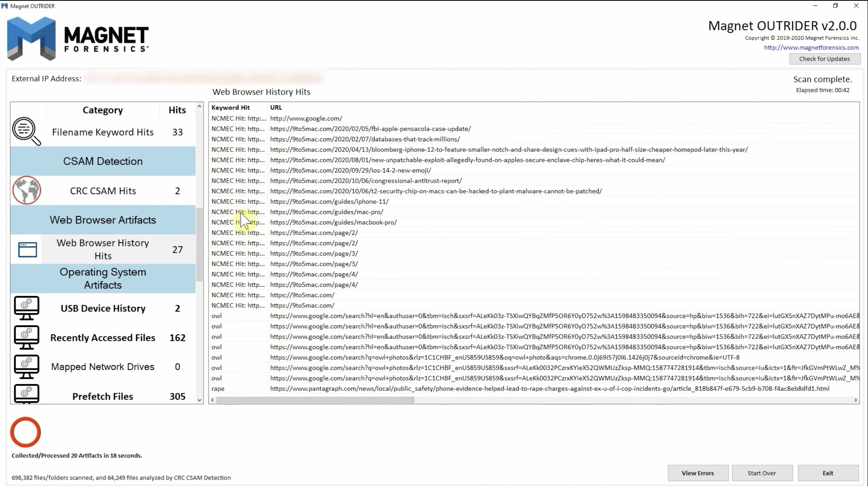
Task: Click URL table scroll left arrow
Action: [x=212, y=400]
